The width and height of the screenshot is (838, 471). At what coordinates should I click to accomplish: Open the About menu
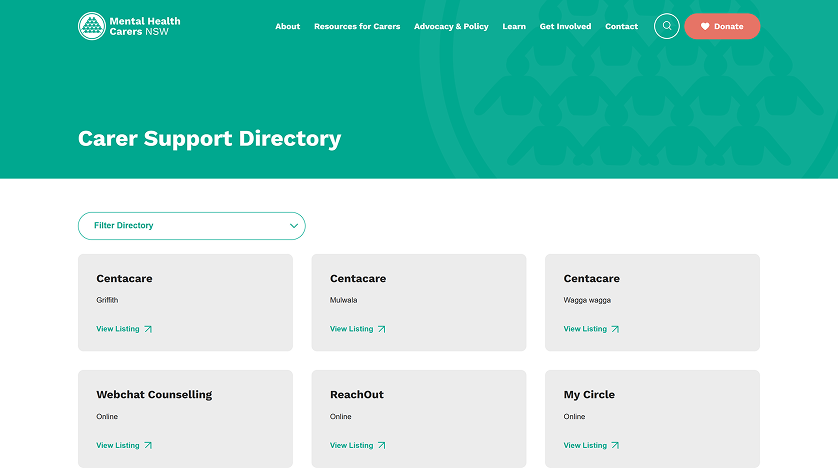288,26
